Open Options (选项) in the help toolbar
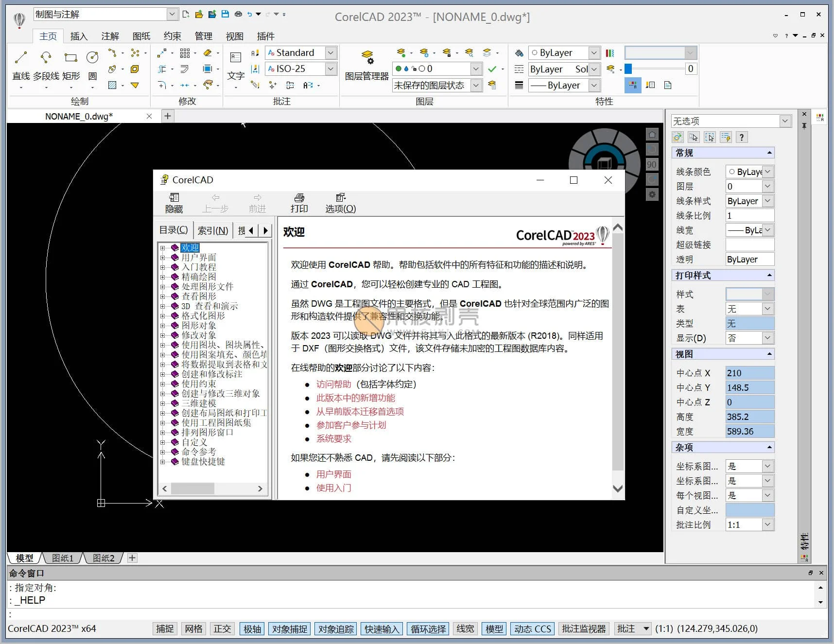The width and height of the screenshot is (834, 644). coord(340,203)
